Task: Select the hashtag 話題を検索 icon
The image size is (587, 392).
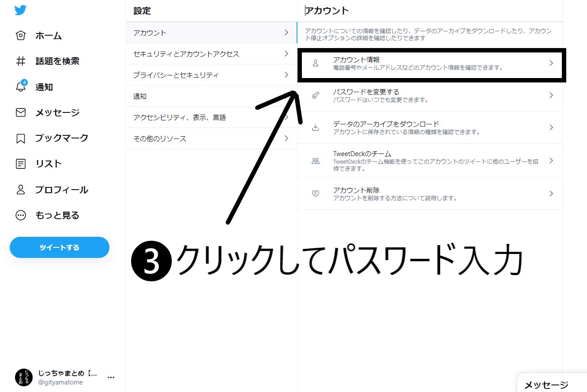Action: click(x=21, y=61)
